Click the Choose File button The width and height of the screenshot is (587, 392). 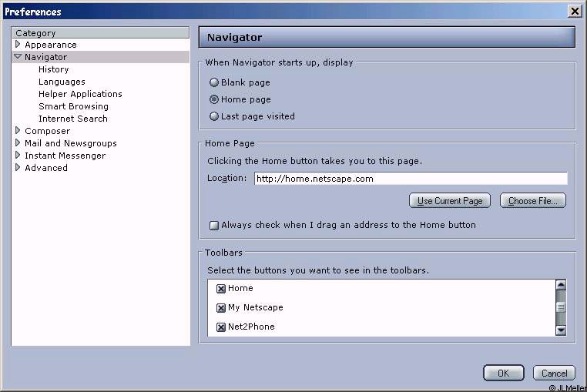(x=533, y=201)
